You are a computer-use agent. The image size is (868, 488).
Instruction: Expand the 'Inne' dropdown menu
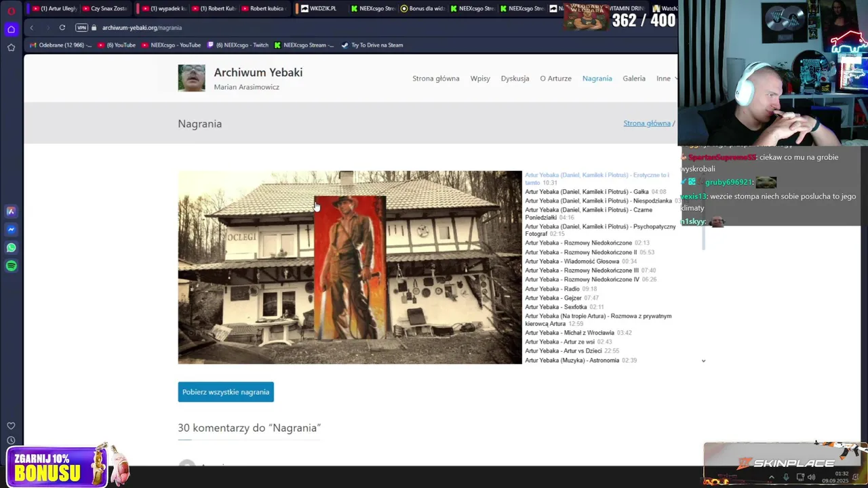click(x=666, y=79)
